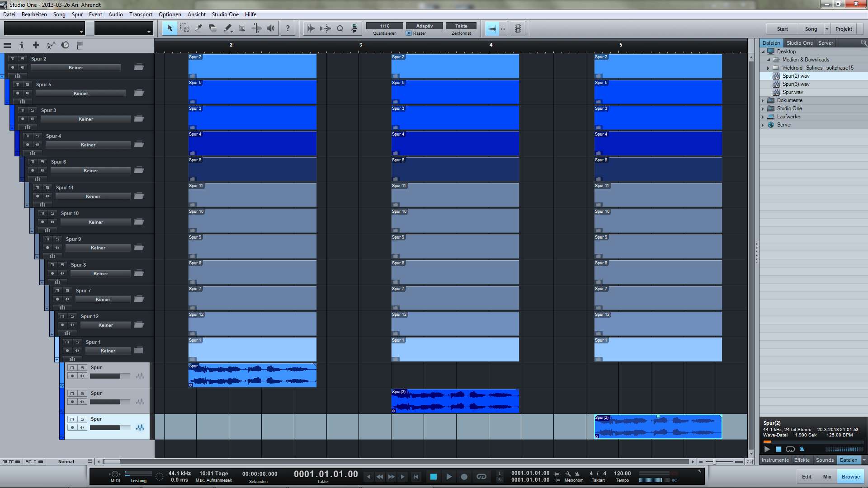This screenshot has height=488, width=868.
Task: Click the browser search magnifier icon
Action: (863, 43)
